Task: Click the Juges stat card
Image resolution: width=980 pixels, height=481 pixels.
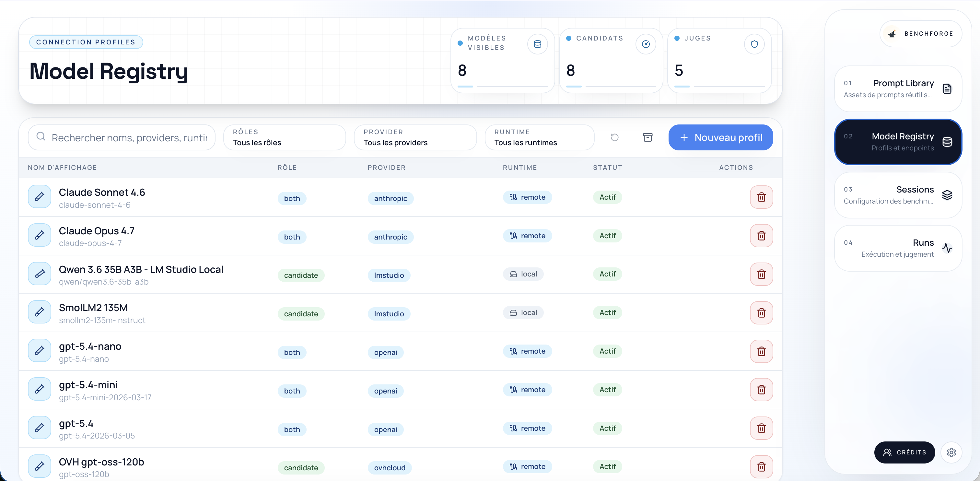Action: click(719, 61)
